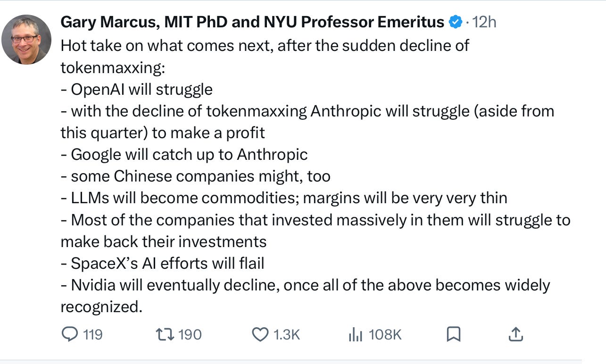Click the 190 retweets count

click(x=190, y=335)
